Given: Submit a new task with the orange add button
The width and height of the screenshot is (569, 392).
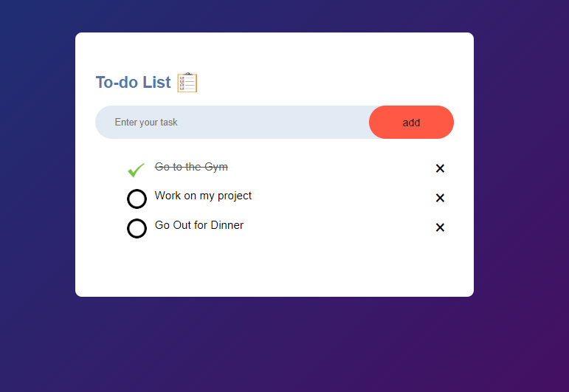Looking at the screenshot, I should [411, 123].
